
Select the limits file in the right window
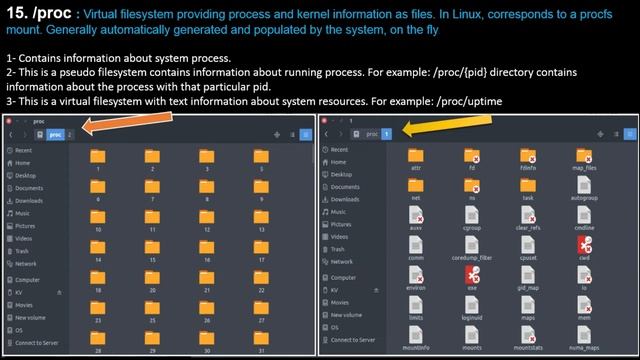[416, 305]
